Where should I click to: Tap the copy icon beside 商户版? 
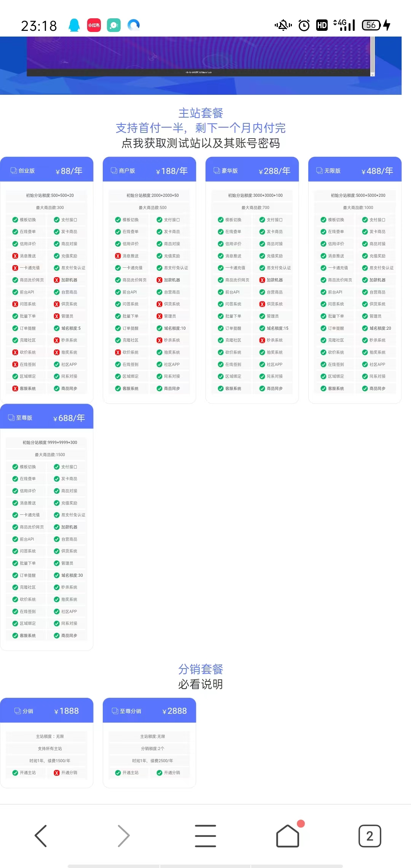pos(114,171)
